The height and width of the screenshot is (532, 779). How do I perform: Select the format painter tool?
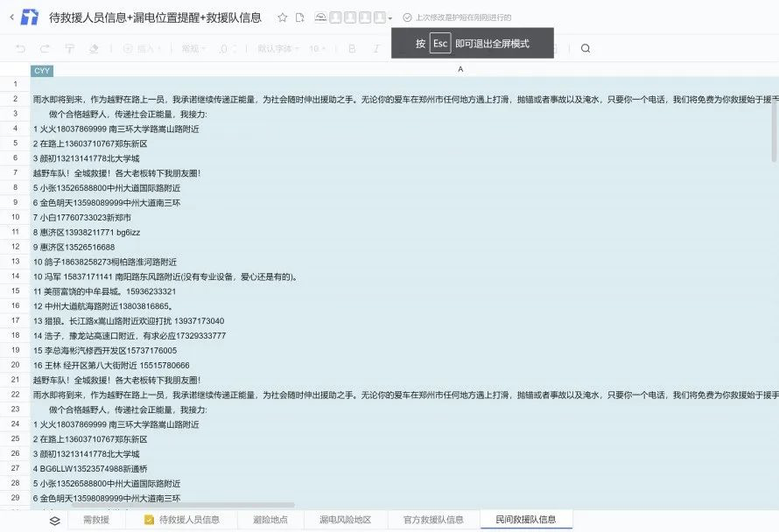tap(69, 48)
